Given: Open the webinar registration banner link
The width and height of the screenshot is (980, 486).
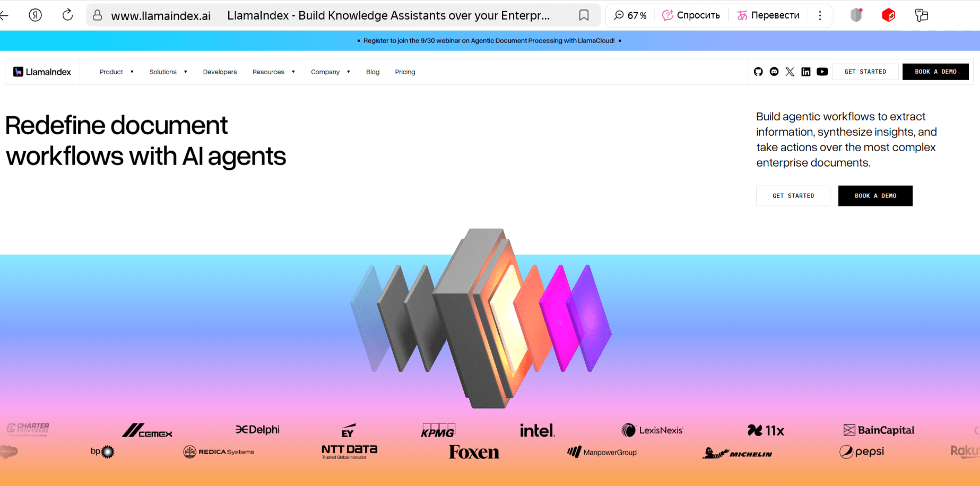Looking at the screenshot, I should click(489, 40).
